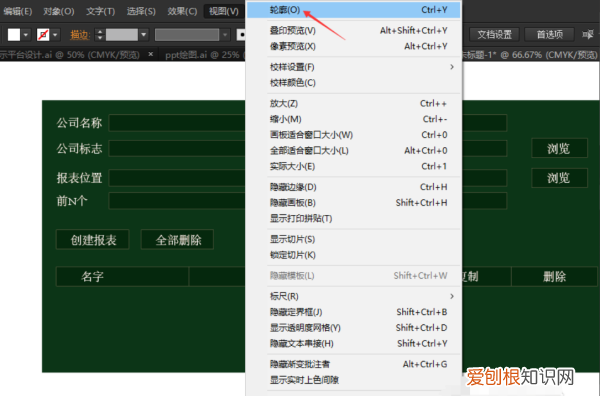Choose 显示实时上色间隙
Image resolution: width=600 pixels, height=396 pixels.
coord(354,380)
